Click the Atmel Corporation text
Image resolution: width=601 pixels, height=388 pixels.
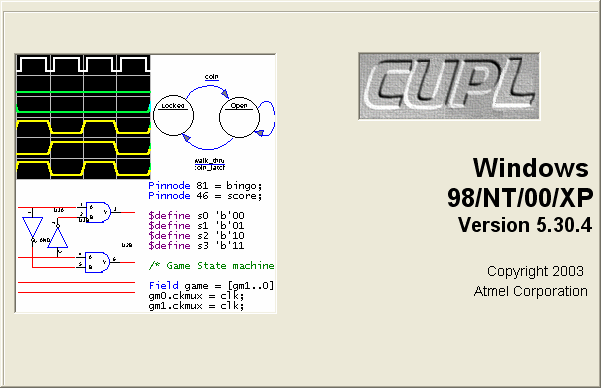[531, 291]
